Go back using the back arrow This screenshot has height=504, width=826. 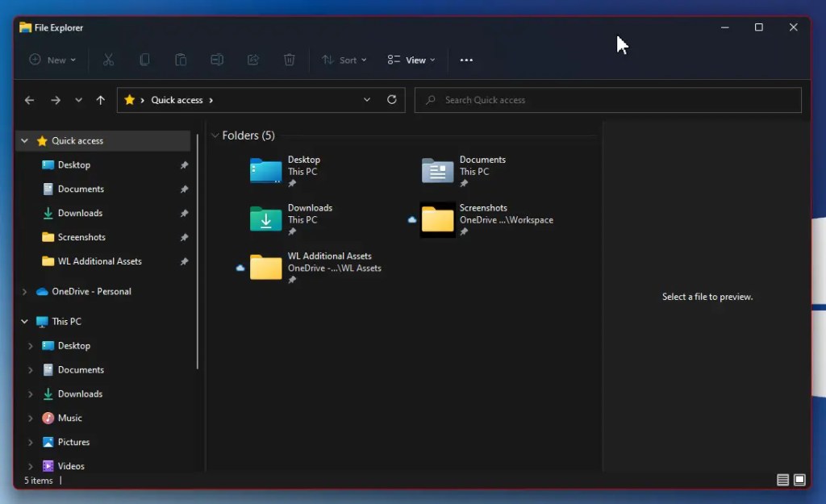click(x=29, y=99)
